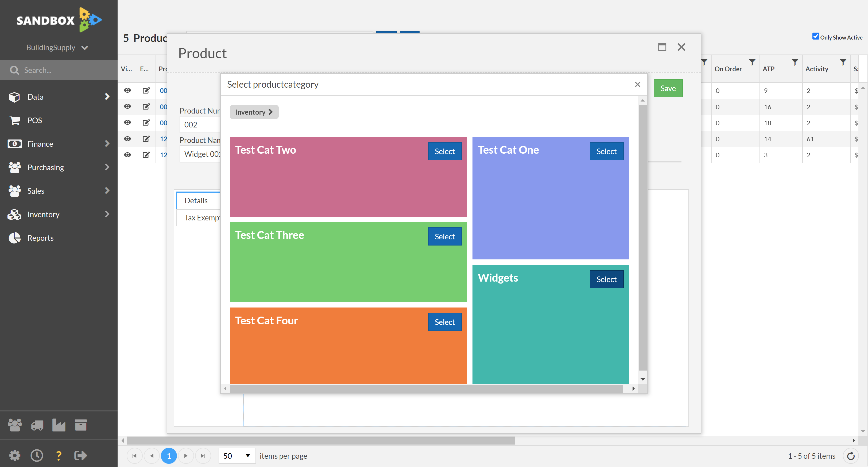Select the Test Cat Three category
Viewport: 868px width, 467px height.
coord(445,236)
